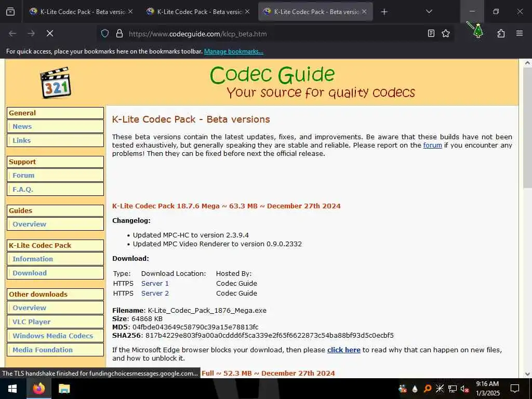Click the first system tray icon
Viewport: 532px width, 399px height.
click(x=403, y=389)
